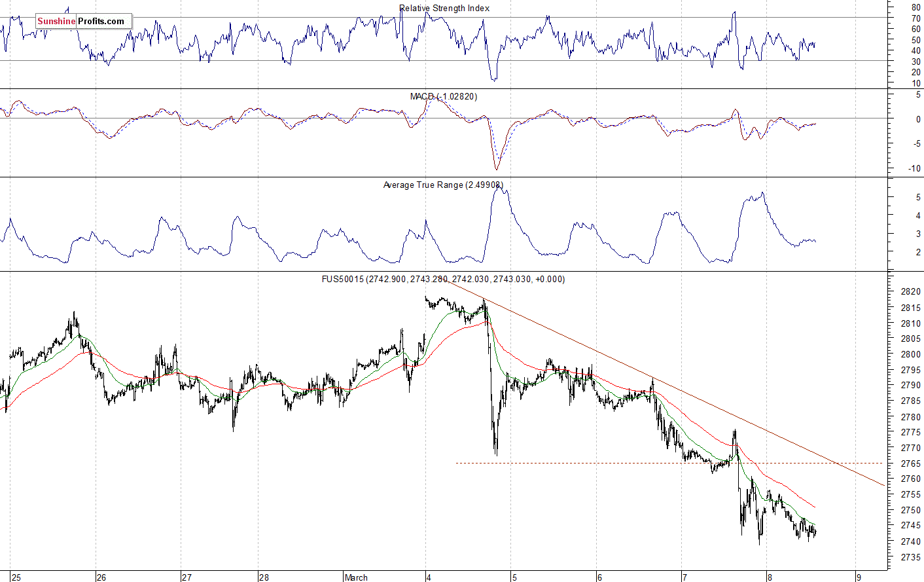Click the 2780 price axis value

click(x=910, y=417)
